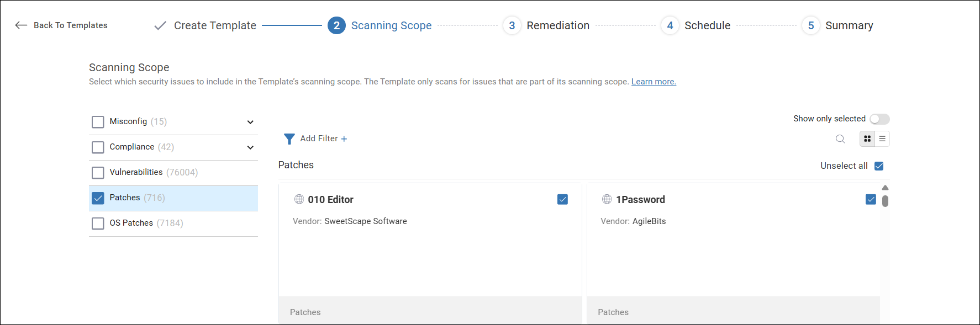980x325 pixels.
Task: Click the Patches section heading
Action: tap(296, 165)
